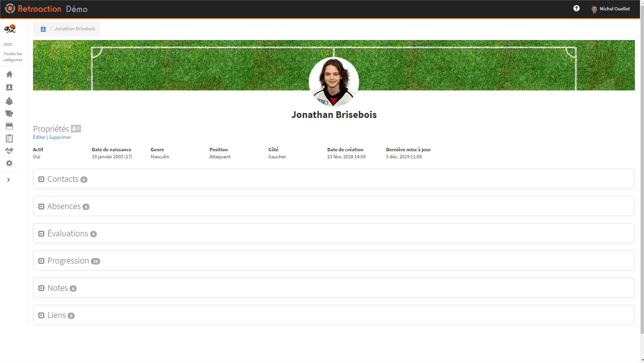The image size is (644, 363).
Task: Open teams via the jersey icon
Action: pos(9,114)
